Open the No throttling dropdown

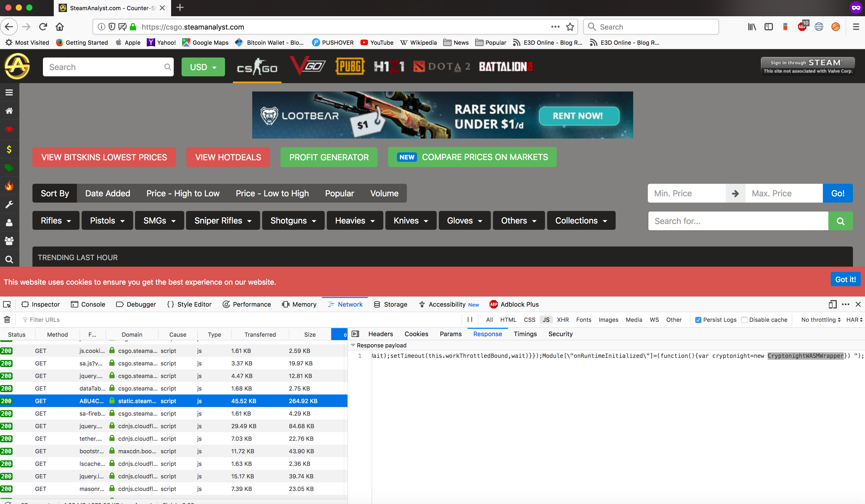point(821,319)
